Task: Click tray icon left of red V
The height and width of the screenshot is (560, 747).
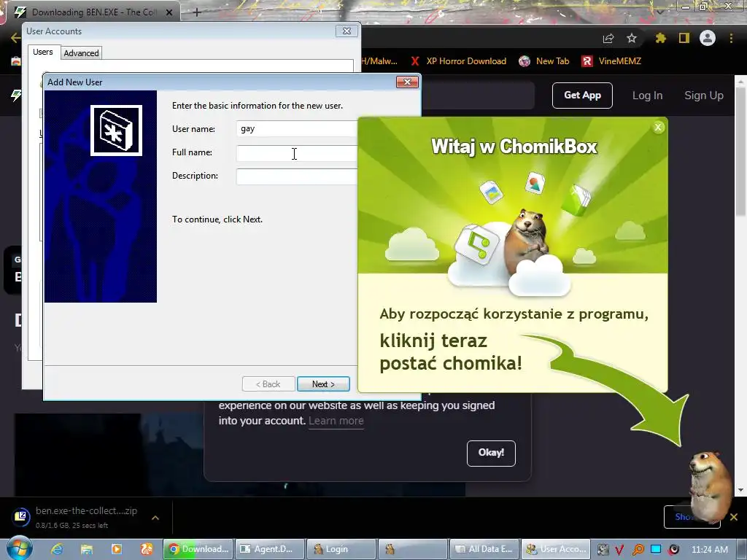Action: [x=603, y=550]
